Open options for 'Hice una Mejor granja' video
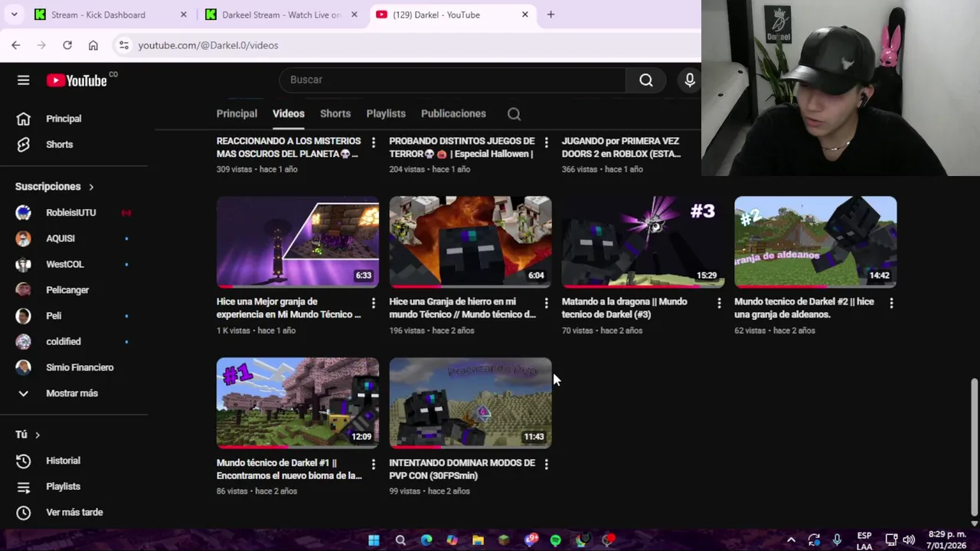This screenshot has width=980, height=551. (373, 303)
